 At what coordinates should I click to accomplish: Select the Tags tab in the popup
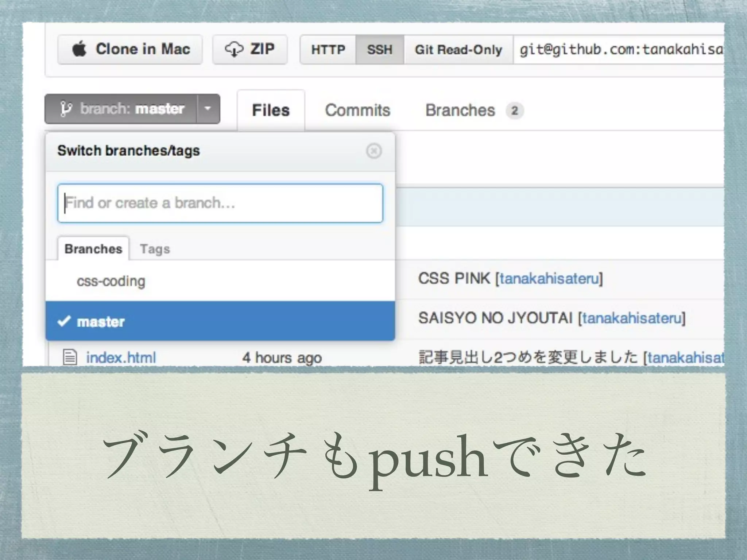tap(155, 249)
